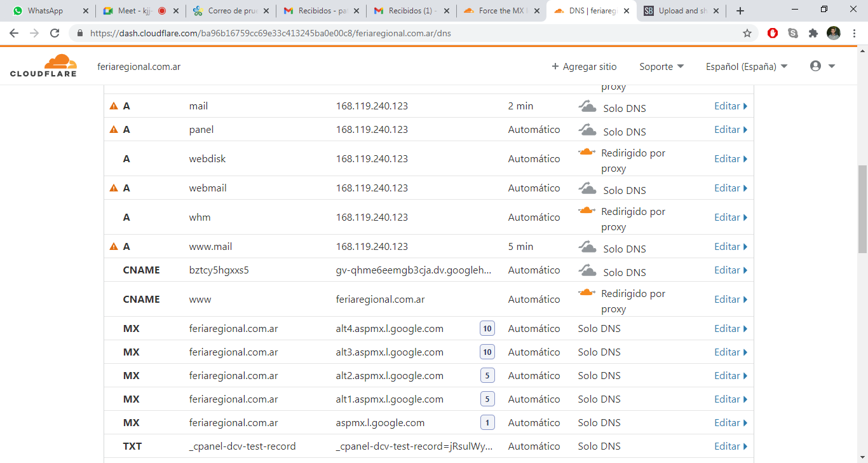Screen dimensions: 868x463
Task: Expand Editar for the mail A record
Action: tap(731, 106)
